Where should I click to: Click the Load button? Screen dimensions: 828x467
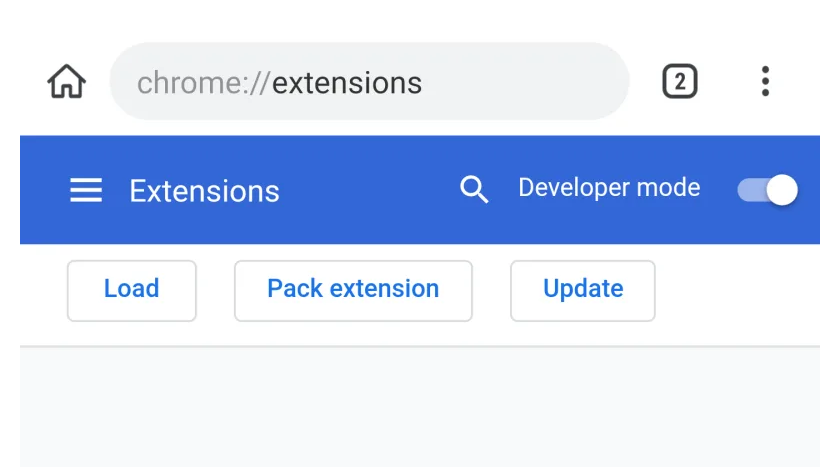[x=131, y=291]
